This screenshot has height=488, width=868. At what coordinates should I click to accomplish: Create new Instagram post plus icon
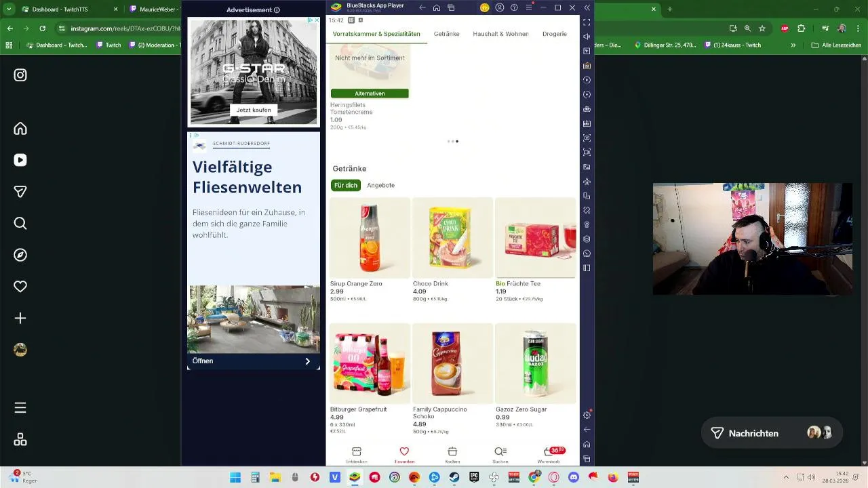(20, 318)
